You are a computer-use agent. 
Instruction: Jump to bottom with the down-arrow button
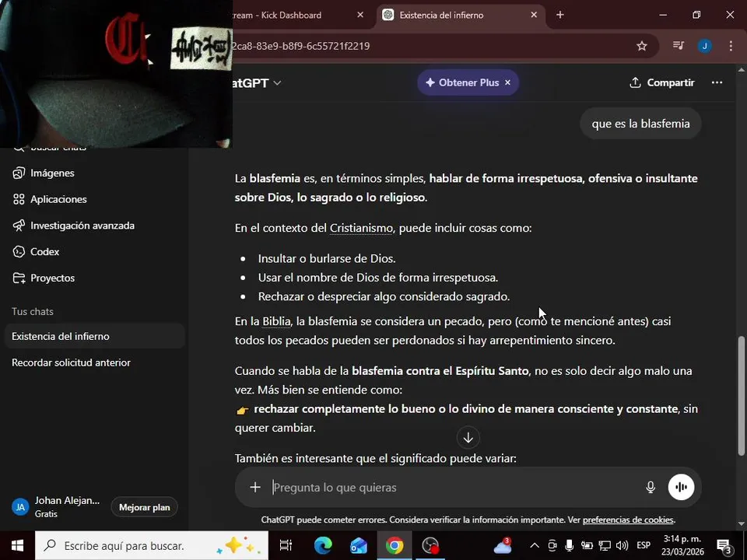point(468,438)
